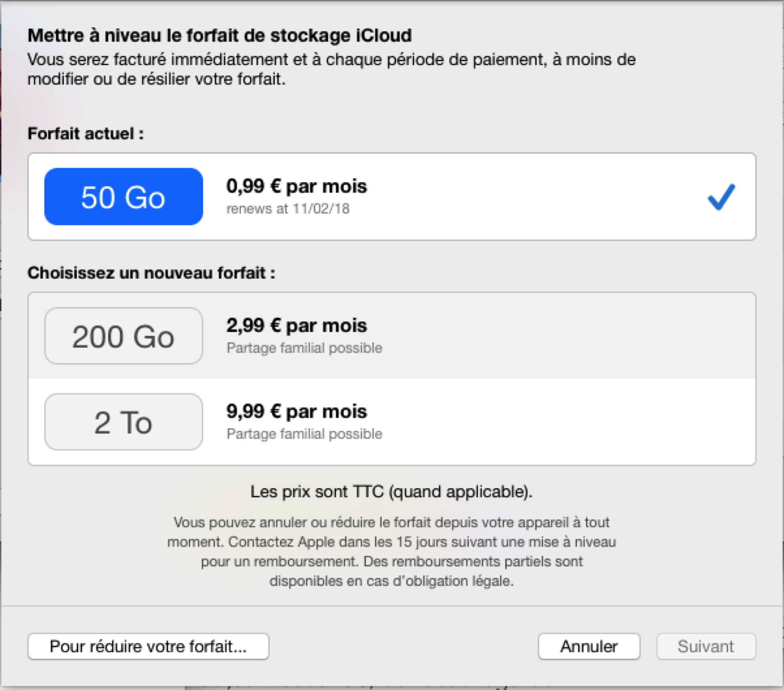Click the Suivant button
The height and width of the screenshot is (690, 784).
pyautogui.click(x=706, y=647)
